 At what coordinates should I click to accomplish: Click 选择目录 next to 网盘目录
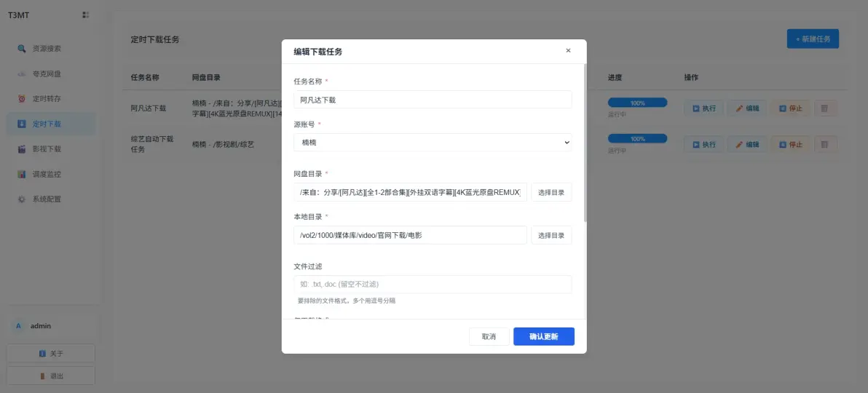pyautogui.click(x=551, y=192)
